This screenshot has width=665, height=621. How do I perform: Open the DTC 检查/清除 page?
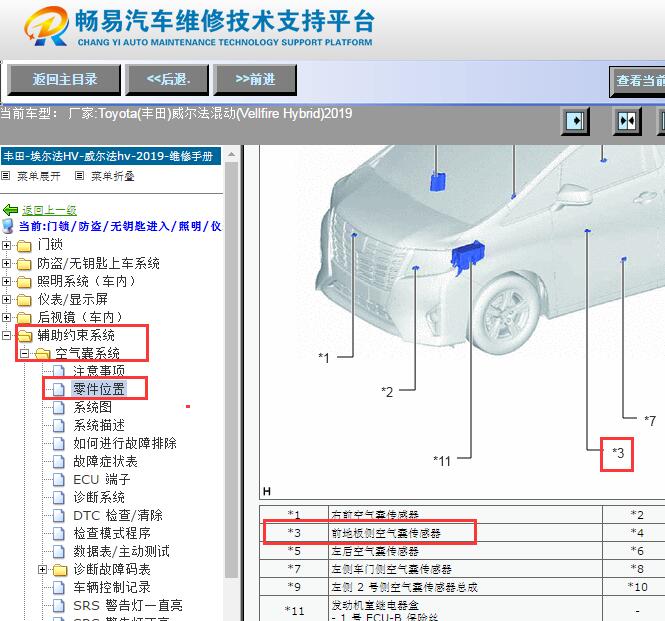point(118,515)
